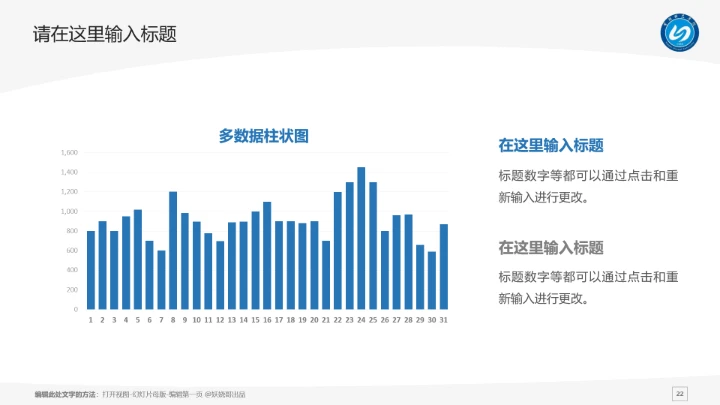Click the 1,400 y-axis label

69,172
